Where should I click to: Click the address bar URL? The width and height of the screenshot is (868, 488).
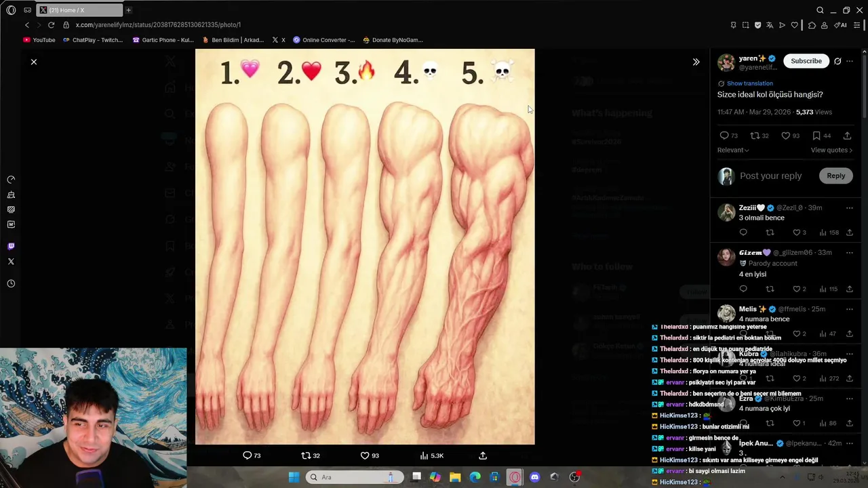tap(158, 25)
